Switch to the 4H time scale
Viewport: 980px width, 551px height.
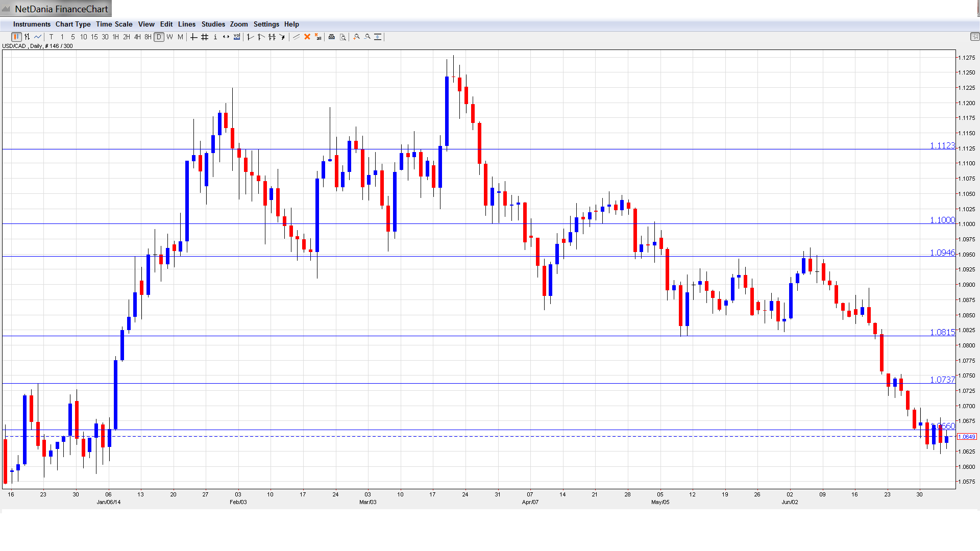[x=137, y=37]
